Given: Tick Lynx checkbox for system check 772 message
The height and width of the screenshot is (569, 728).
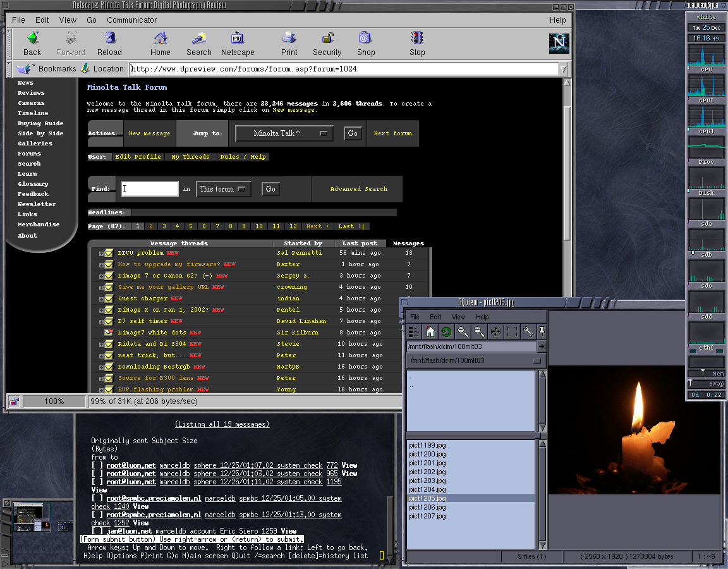Looking at the screenshot, I should (97, 465).
